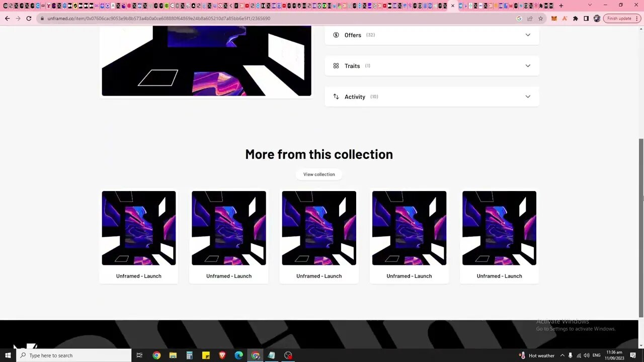The width and height of the screenshot is (644, 362).
Task: Click the Offers section label
Action: [353, 35]
